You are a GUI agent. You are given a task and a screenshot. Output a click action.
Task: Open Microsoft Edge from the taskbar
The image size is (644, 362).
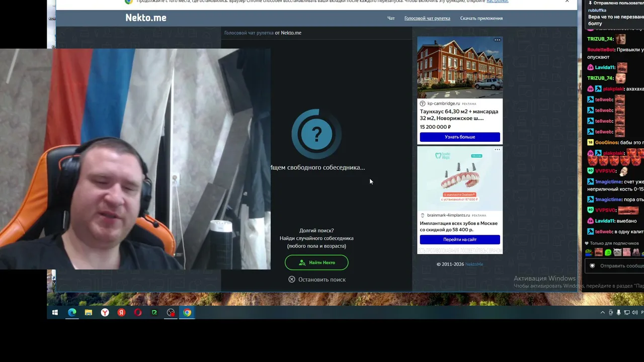pos(72,313)
